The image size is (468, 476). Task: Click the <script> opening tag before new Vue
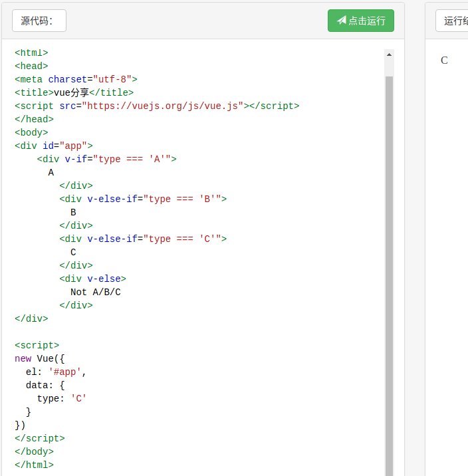(37, 346)
